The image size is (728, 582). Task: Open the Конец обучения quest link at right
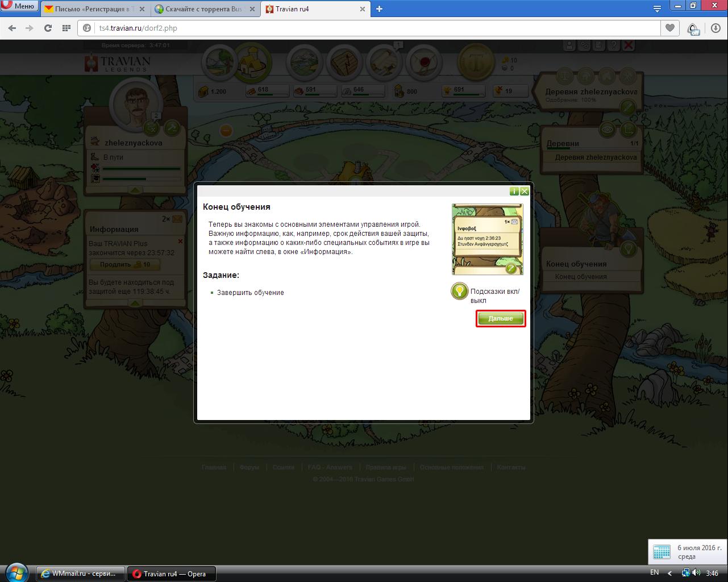(x=581, y=277)
